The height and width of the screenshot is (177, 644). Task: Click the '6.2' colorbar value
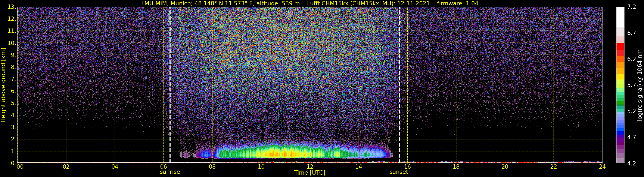tap(632, 59)
